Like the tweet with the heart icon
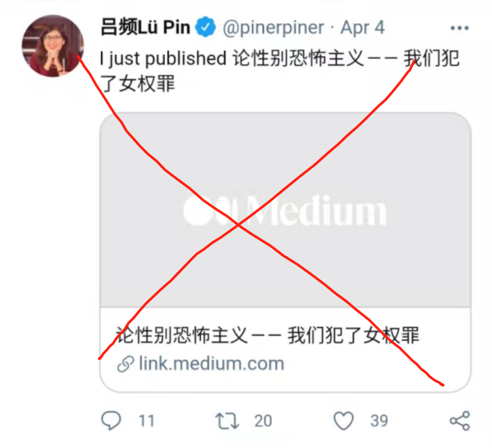 pos(343,420)
